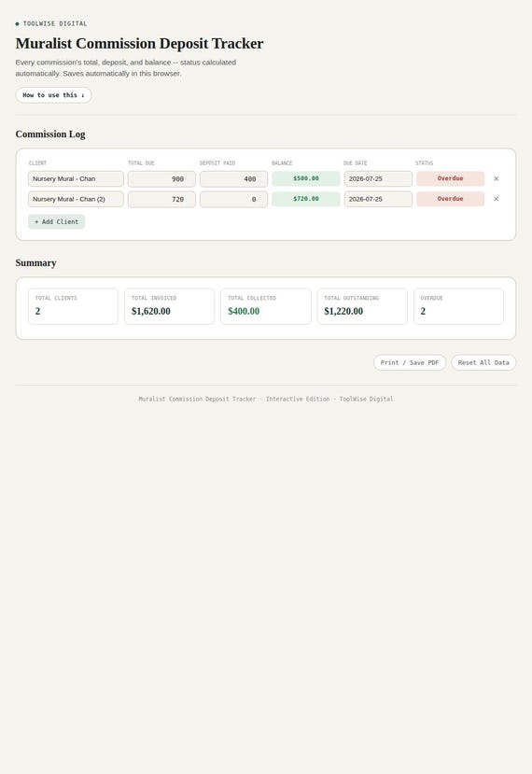The height and width of the screenshot is (774, 532).
Task: Select the Overdue summary card
Action: [x=458, y=306]
